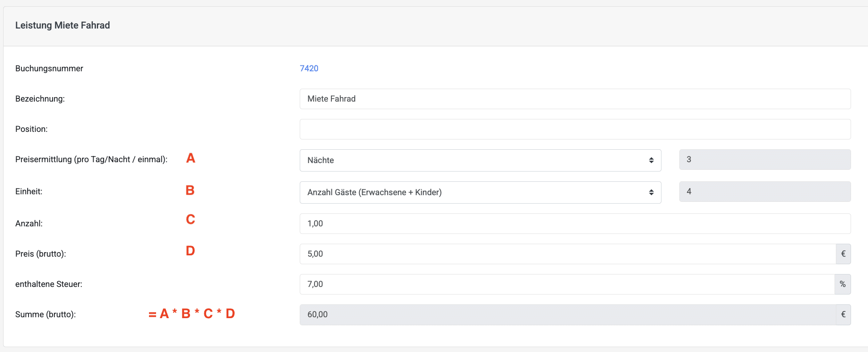Expand the Einheit dropdown 'Anzahl Gäste'
868x352 pixels.
(480, 192)
